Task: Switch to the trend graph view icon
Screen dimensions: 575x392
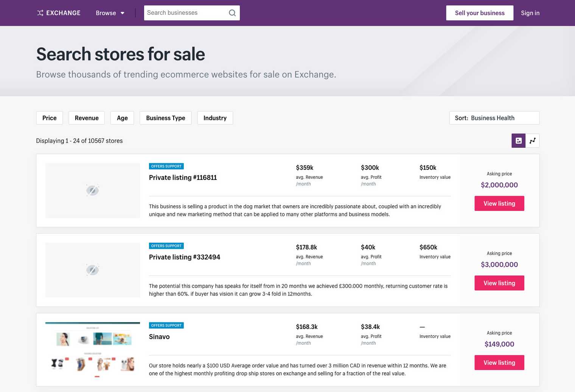Action: (x=533, y=140)
